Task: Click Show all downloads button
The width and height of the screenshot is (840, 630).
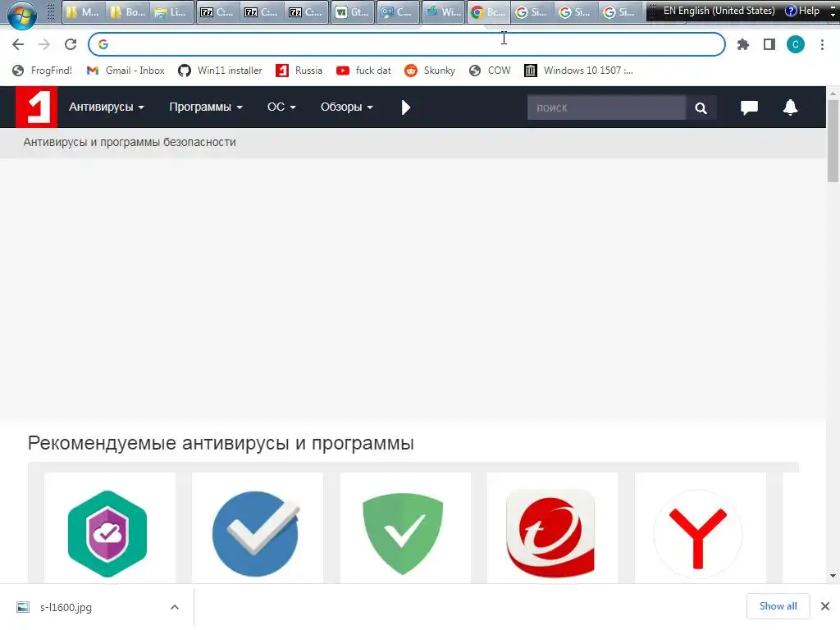Action: pos(778,606)
